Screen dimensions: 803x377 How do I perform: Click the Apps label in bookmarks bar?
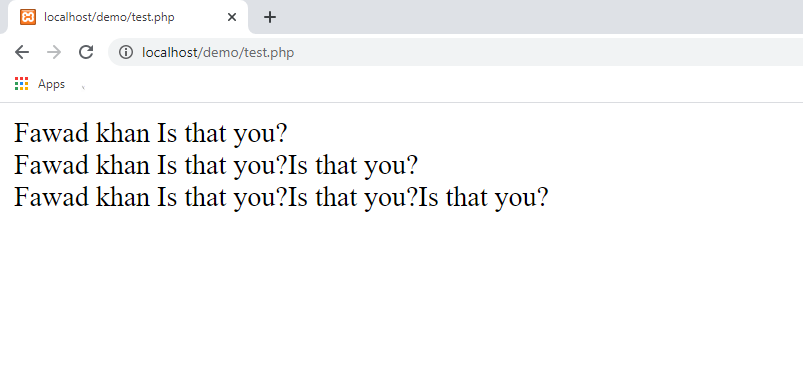click(x=51, y=84)
